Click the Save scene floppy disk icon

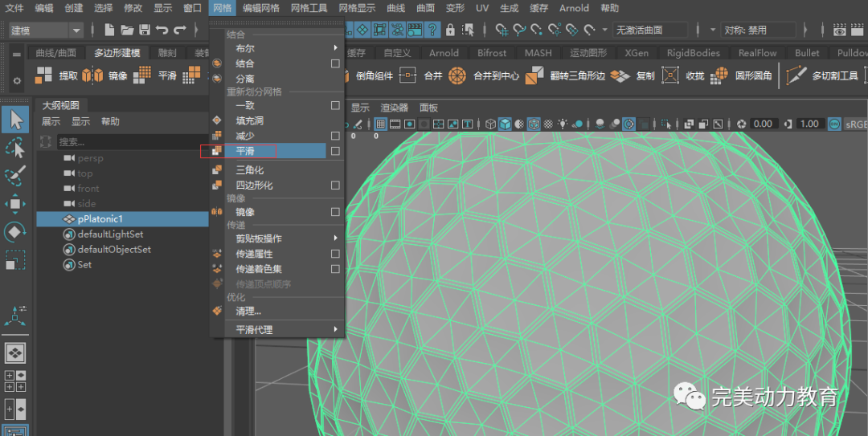pyautogui.click(x=145, y=30)
